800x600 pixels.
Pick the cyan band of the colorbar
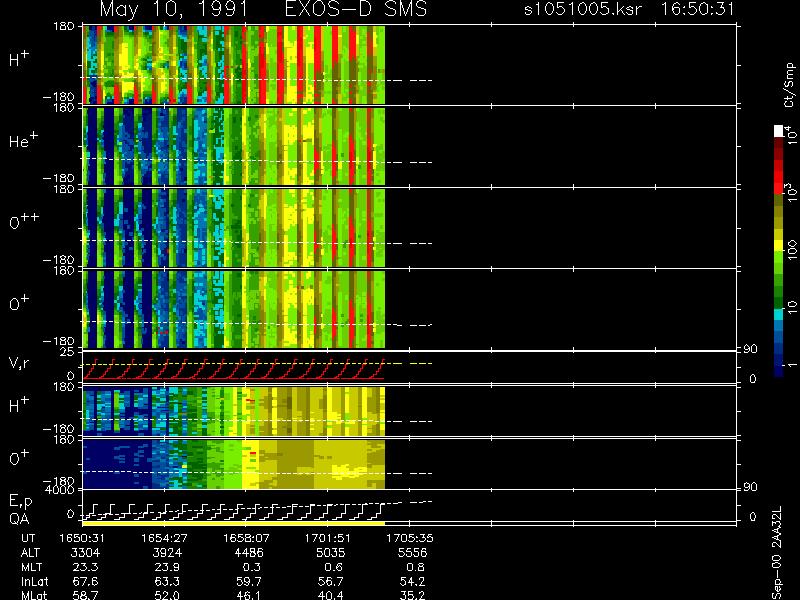[x=779, y=314]
